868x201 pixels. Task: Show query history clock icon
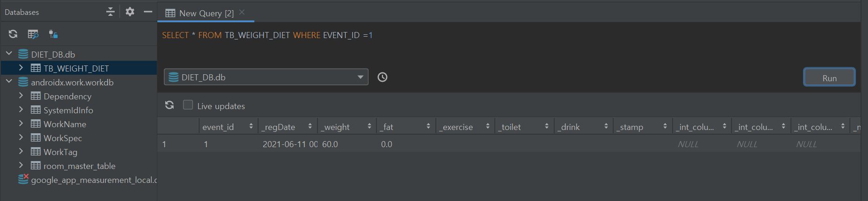tap(382, 77)
